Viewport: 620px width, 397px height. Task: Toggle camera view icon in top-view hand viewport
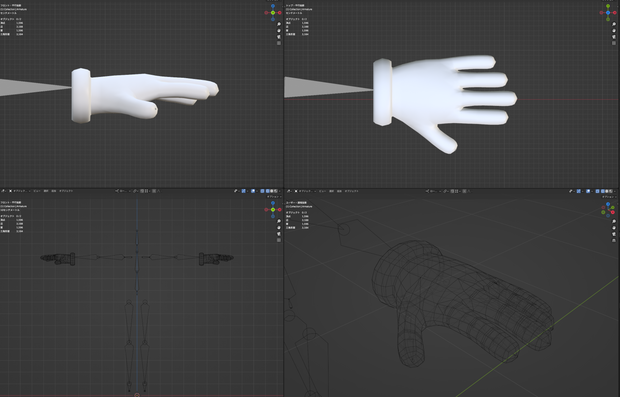point(614,37)
